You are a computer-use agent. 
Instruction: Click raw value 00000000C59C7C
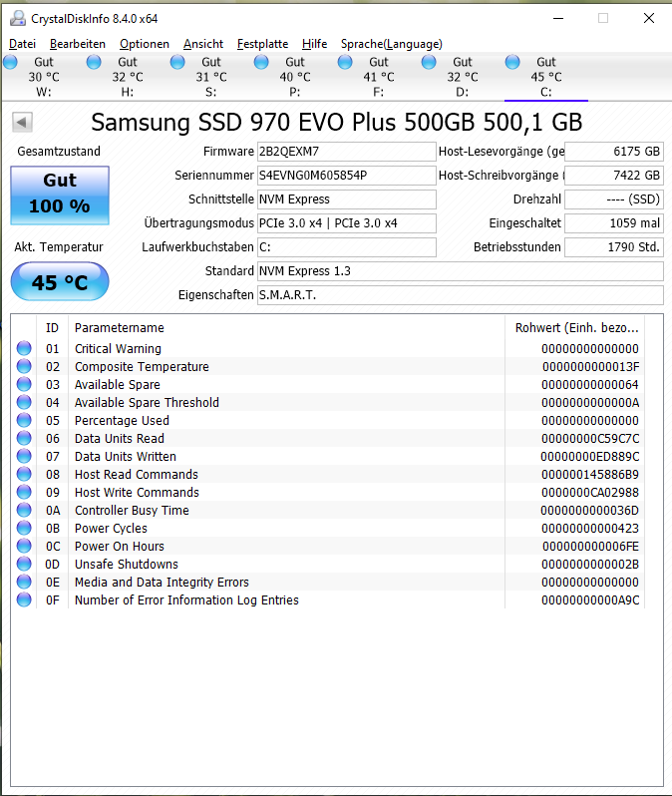point(590,439)
